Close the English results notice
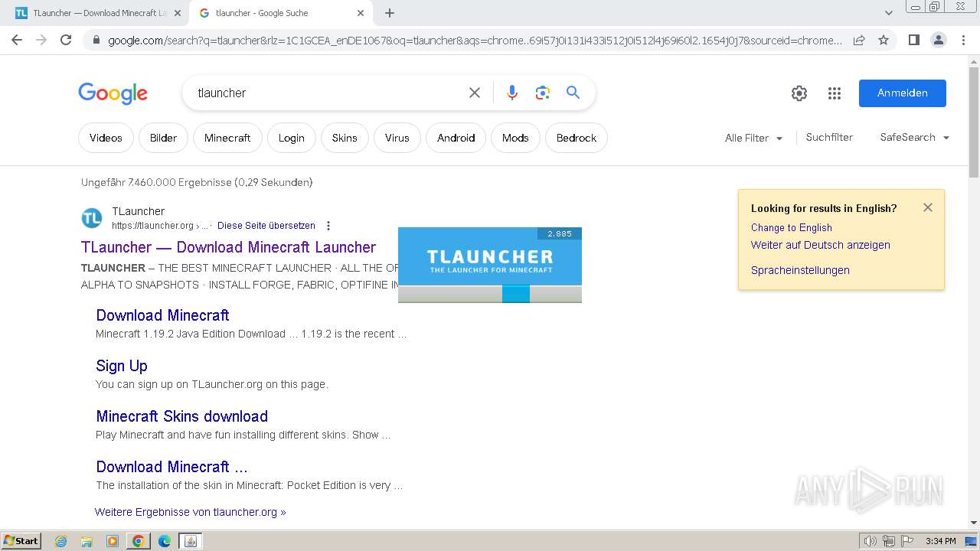 (x=928, y=207)
